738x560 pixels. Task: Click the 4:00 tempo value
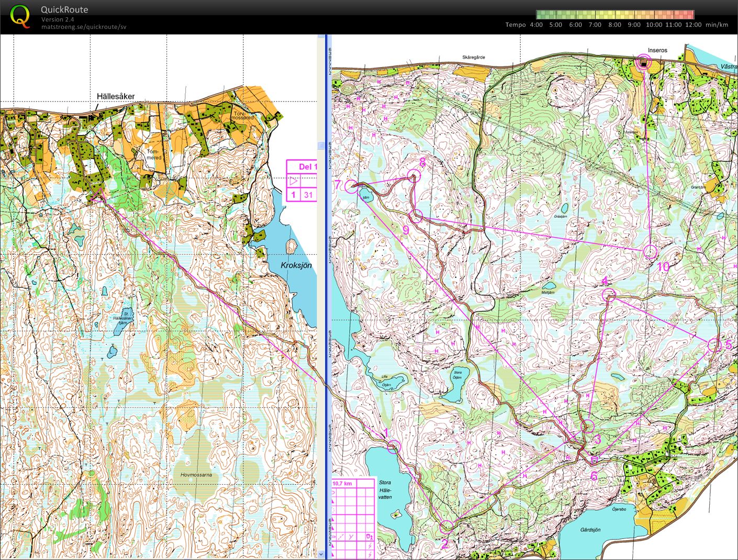coord(536,25)
